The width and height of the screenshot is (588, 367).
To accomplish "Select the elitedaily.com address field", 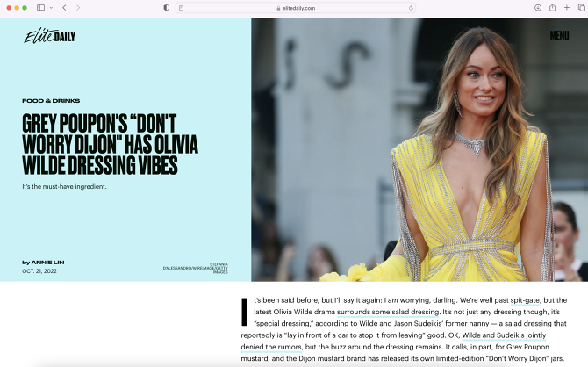I will tap(296, 8).
